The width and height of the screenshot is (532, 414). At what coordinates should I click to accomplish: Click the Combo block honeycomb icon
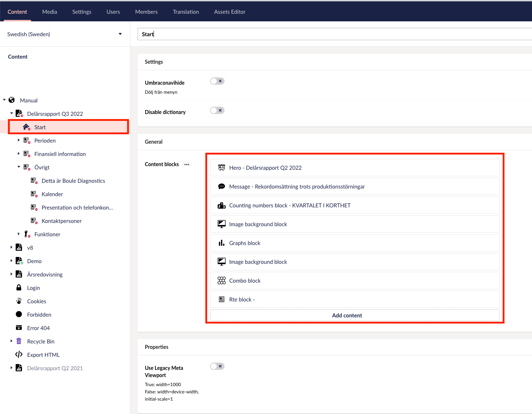point(221,280)
